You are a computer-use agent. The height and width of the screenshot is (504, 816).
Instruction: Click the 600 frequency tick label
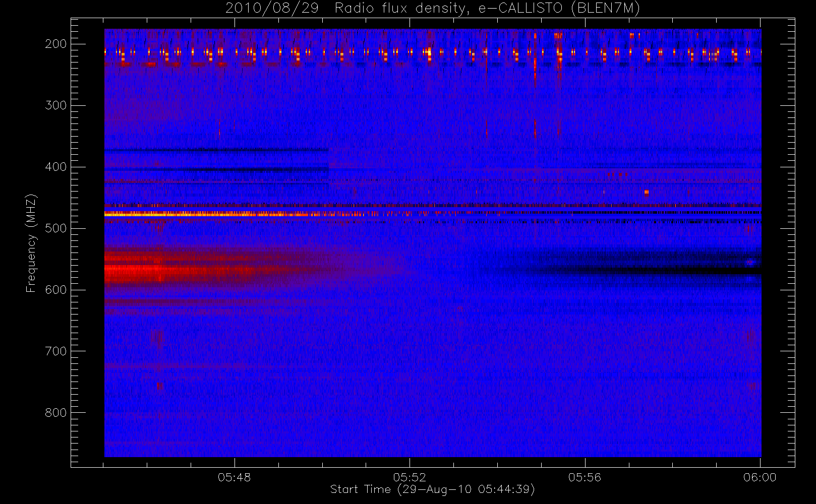click(x=55, y=290)
